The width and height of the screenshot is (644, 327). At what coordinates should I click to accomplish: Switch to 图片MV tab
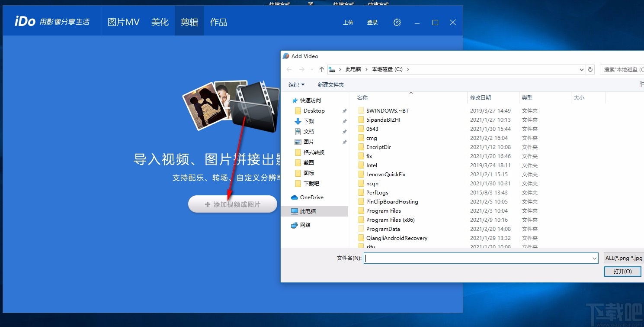pos(123,22)
